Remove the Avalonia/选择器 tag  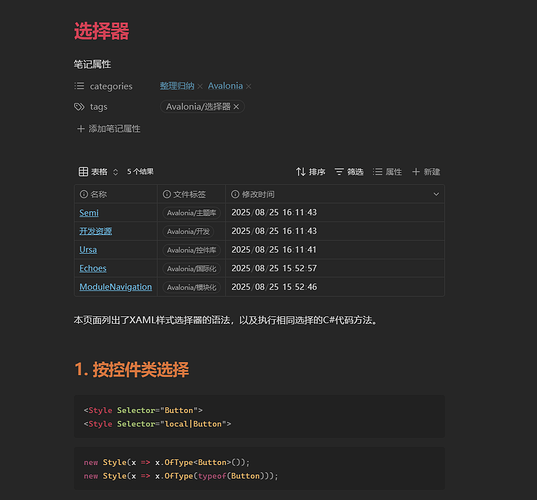pyautogui.click(x=236, y=107)
